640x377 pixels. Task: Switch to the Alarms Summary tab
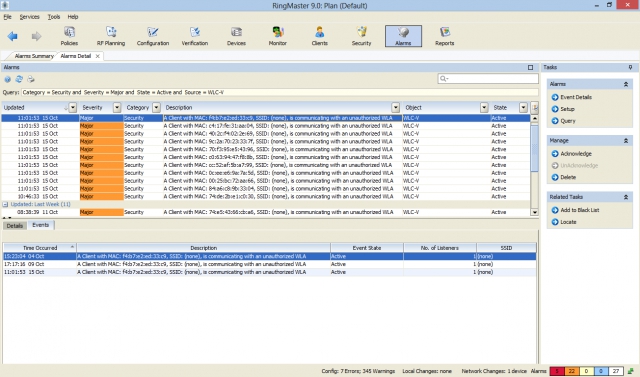coord(34,56)
